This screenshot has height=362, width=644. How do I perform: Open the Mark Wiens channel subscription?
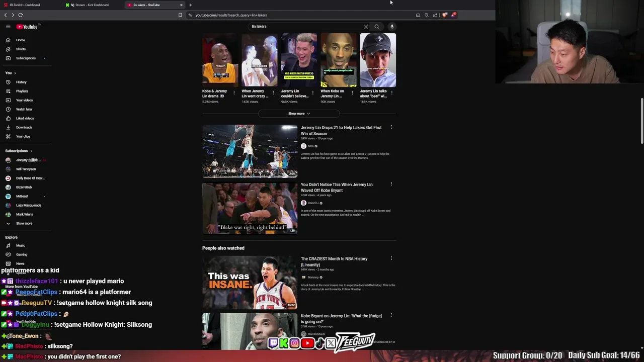25,214
